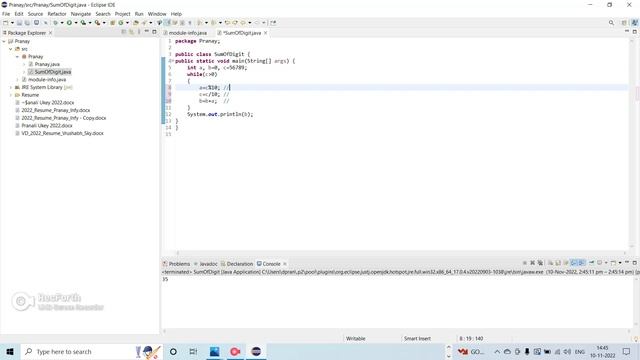
Task: Toggle Pin Console button
Action: pos(591,263)
